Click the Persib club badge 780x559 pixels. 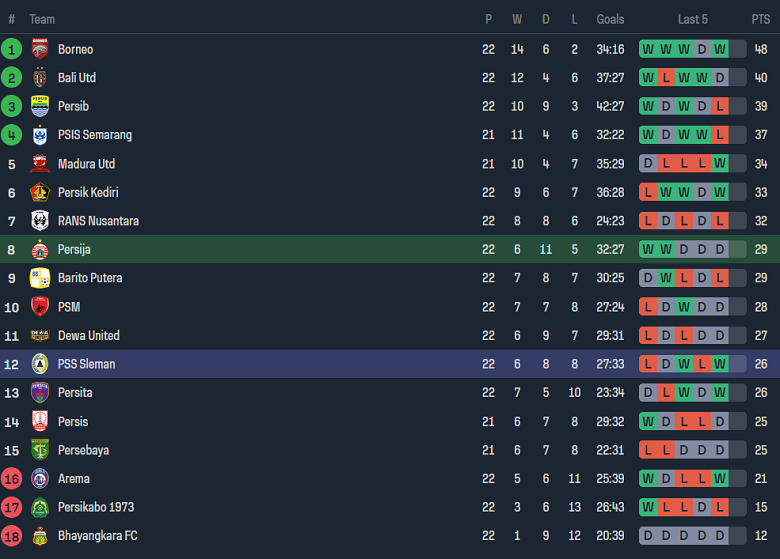click(40, 106)
